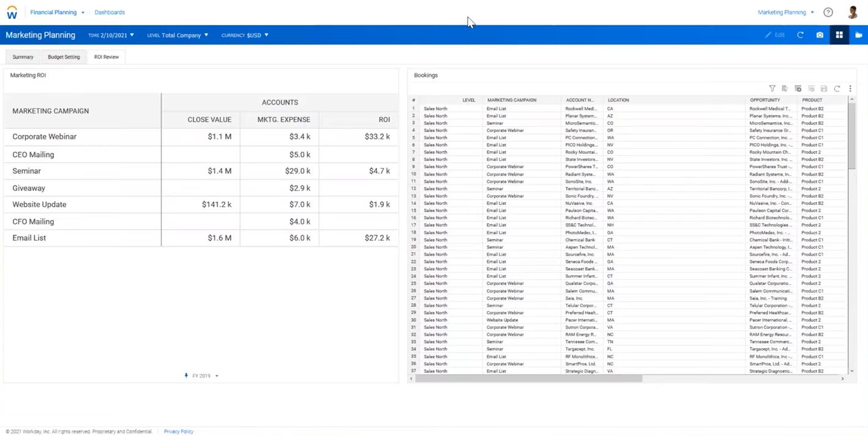Screen dimensions: 868x436
Task: Open the help question mark icon
Action: pos(828,12)
